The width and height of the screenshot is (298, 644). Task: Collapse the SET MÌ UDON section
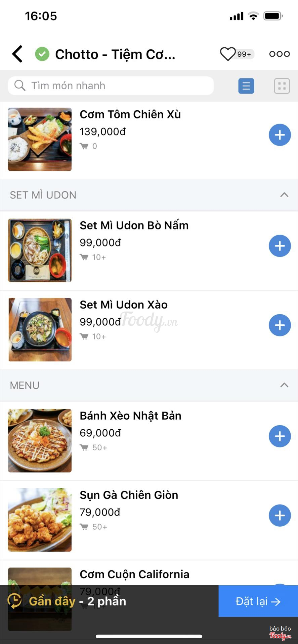[284, 195]
